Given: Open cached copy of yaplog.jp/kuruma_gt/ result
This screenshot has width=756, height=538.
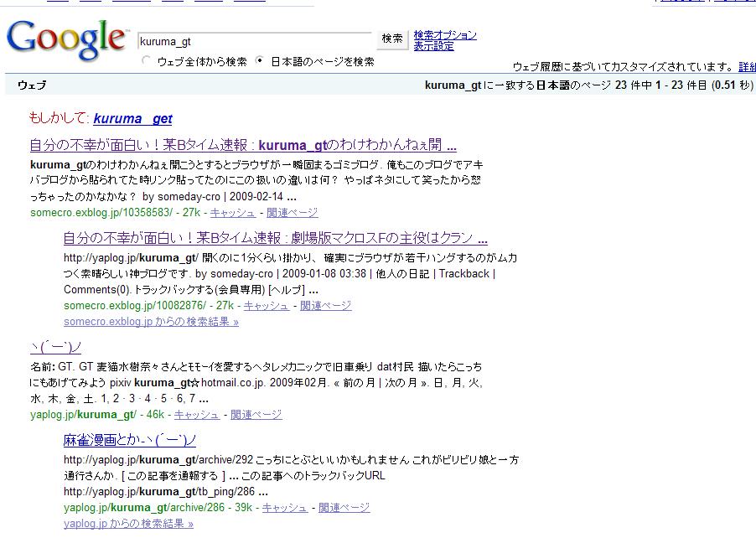Looking at the screenshot, I should click(197, 415).
